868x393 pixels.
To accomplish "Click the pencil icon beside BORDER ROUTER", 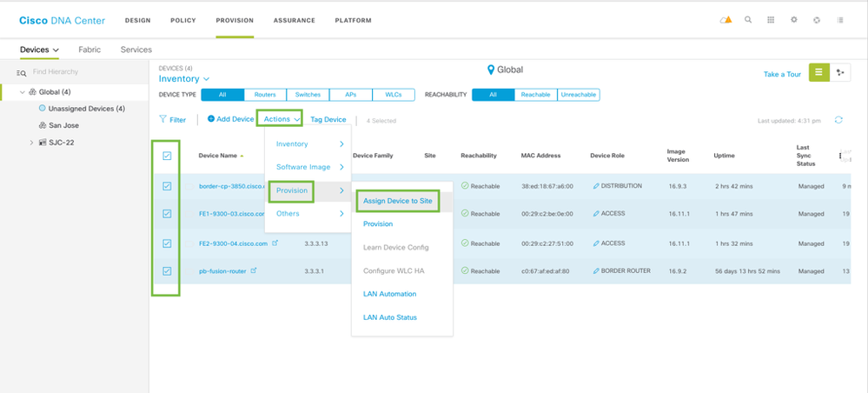I will 596,271.
